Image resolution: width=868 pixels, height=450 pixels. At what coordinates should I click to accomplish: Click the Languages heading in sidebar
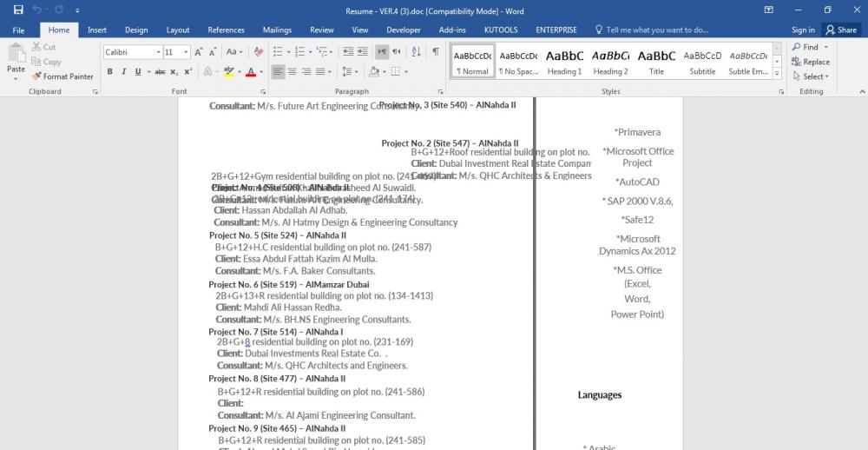600,394
